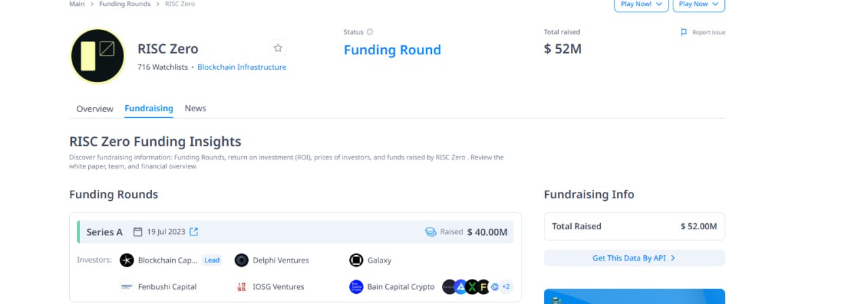Click the Bain Capital Crypto logo
The height and width of the screenshot is (304, 868).
pos(356,286)
